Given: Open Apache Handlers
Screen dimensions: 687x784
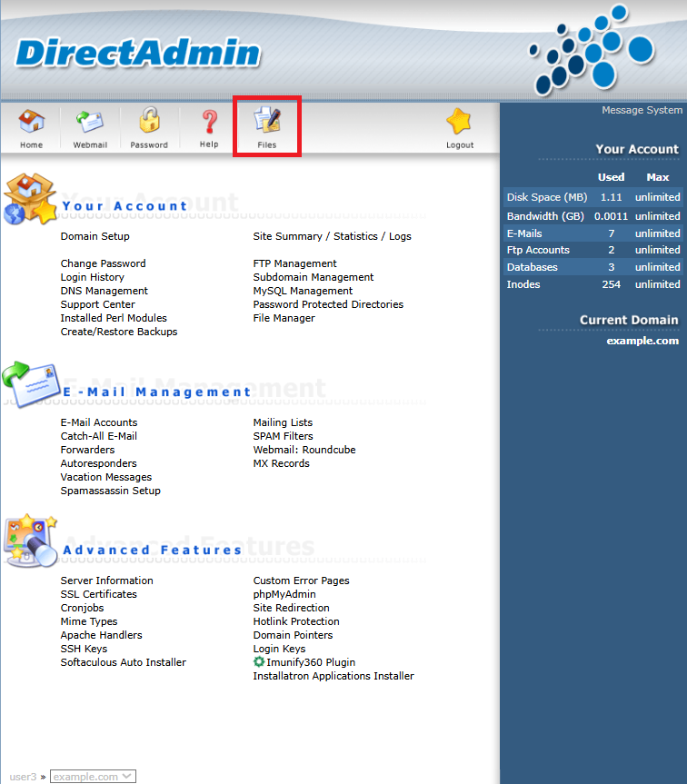Looking at the screenshot, I should point(102,635).
